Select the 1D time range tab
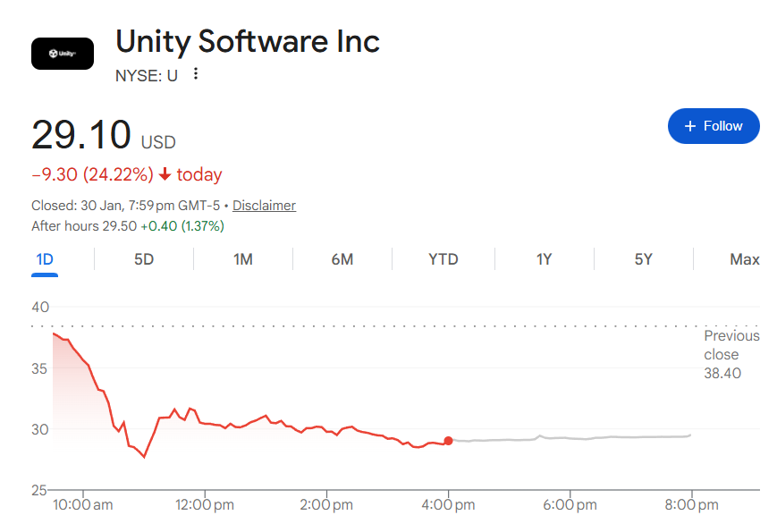The width and height of the screenshot is (777, 532). [45, 259]
